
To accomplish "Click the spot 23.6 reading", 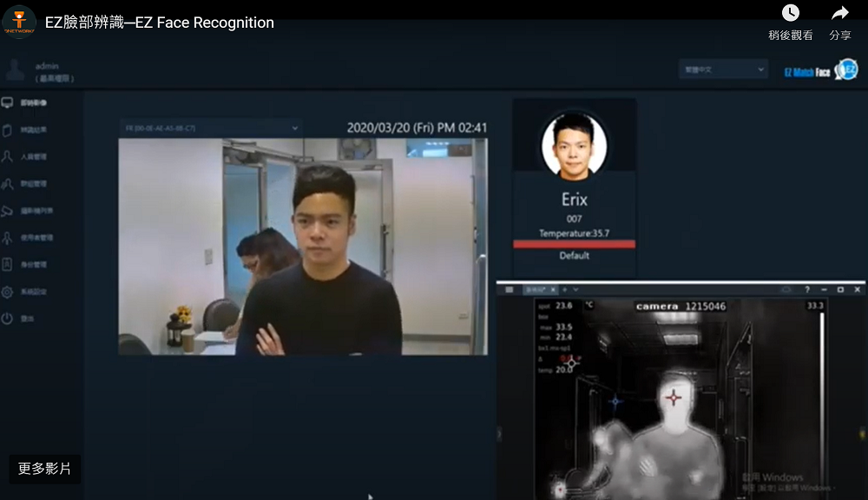I will pos(556,306).
